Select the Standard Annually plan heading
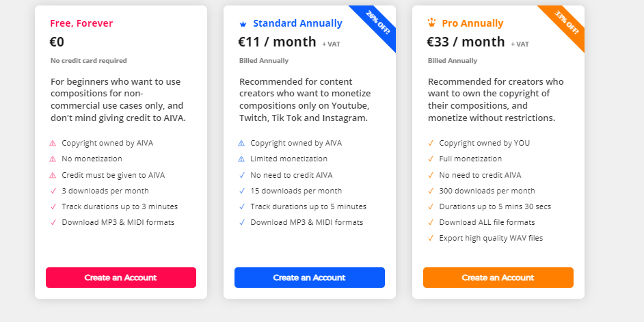The width and height of the screenshot is (644, 322). (297, 23)
